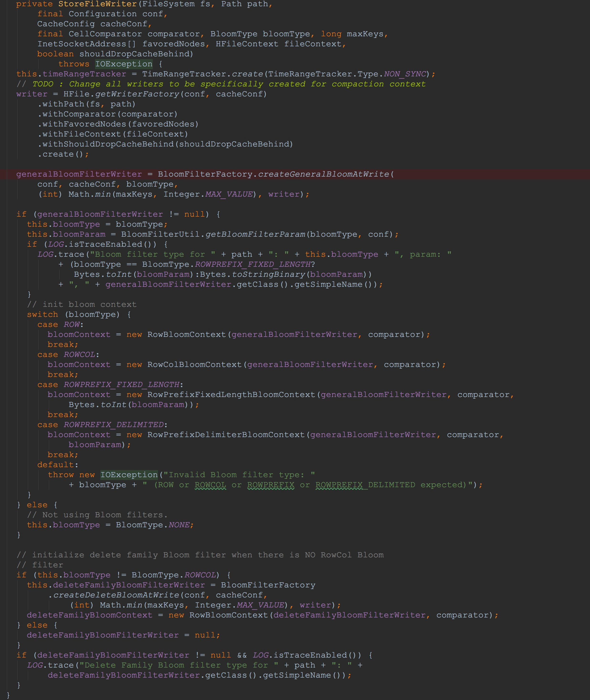Click .withShouldDropCacheBehind call
This screenshot has height=700, width=590.
(165, 144)
